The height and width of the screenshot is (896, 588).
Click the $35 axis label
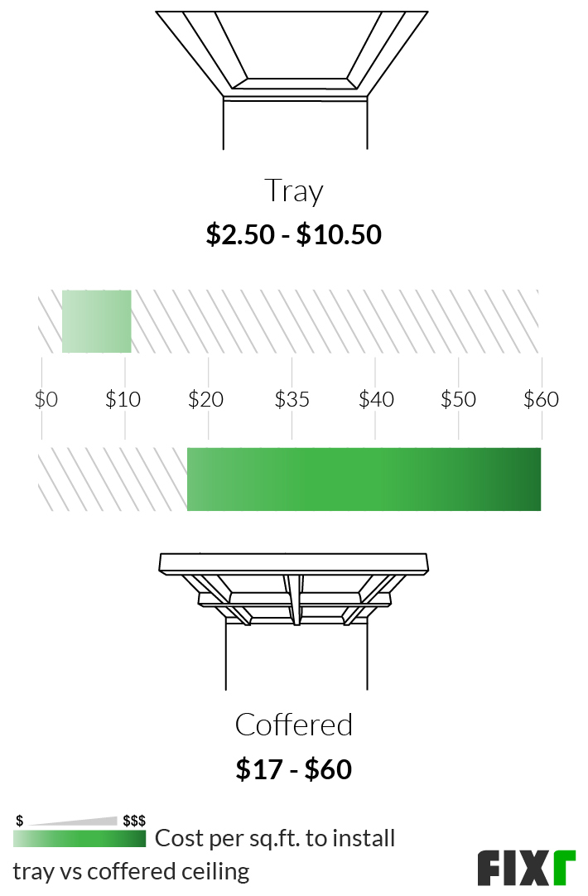tap(292, 399)
